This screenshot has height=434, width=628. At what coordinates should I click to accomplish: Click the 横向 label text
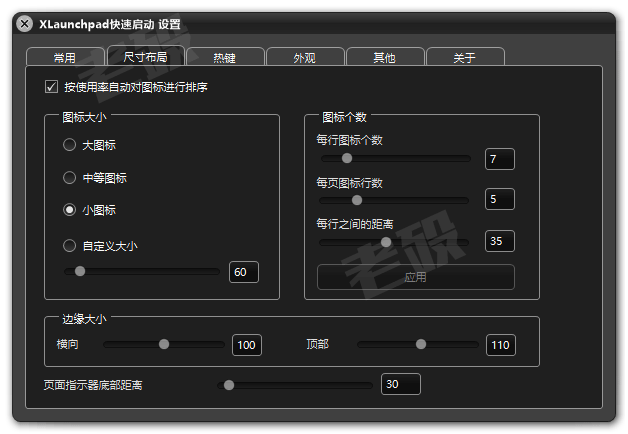coord(67,344)
